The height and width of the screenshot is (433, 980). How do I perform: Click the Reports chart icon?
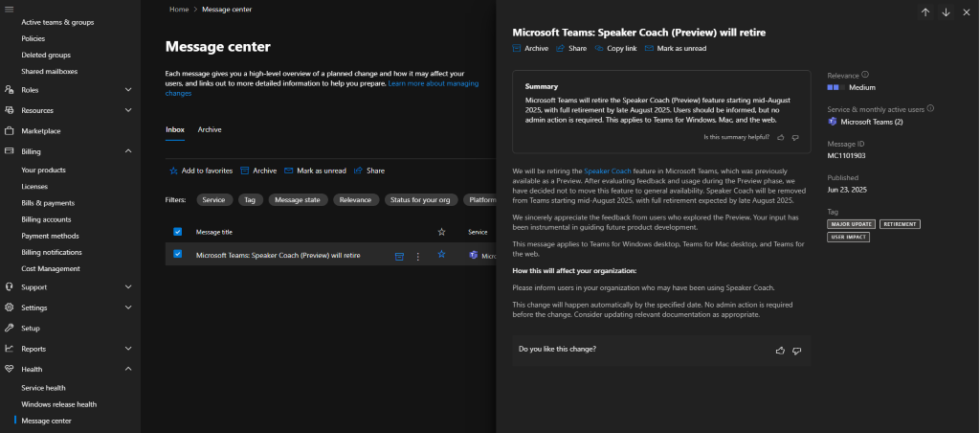9,349
